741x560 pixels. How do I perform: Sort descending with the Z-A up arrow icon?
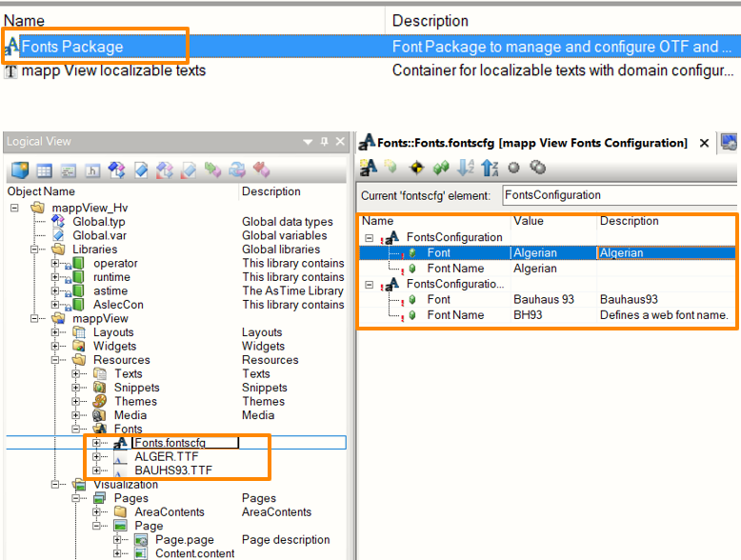[x=490, y=168]
